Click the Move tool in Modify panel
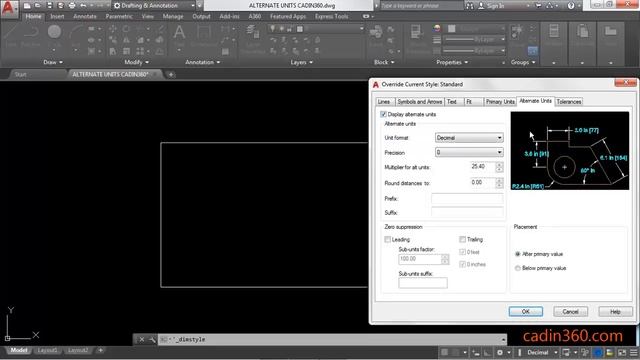 pyautogui.click(x=112, y=29)
